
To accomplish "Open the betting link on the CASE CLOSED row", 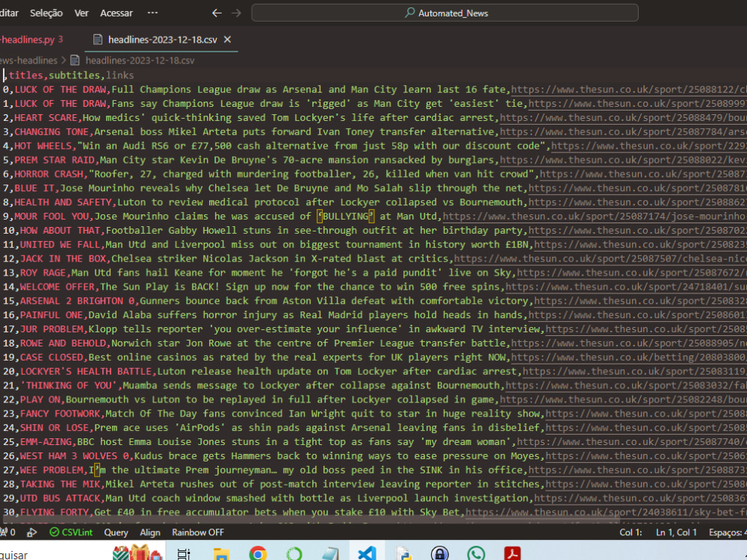I will pyautogui.click(x=629, y=357).
